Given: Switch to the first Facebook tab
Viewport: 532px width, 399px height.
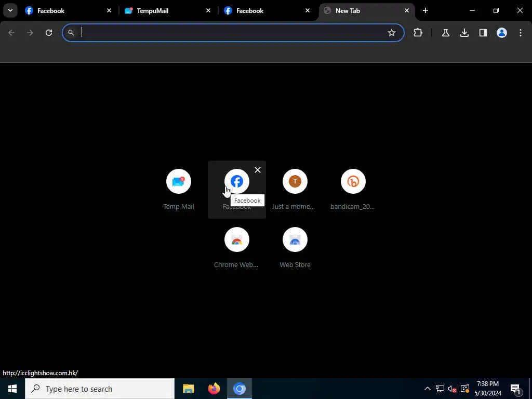Looking at the screenshot, I should (68, 10).
